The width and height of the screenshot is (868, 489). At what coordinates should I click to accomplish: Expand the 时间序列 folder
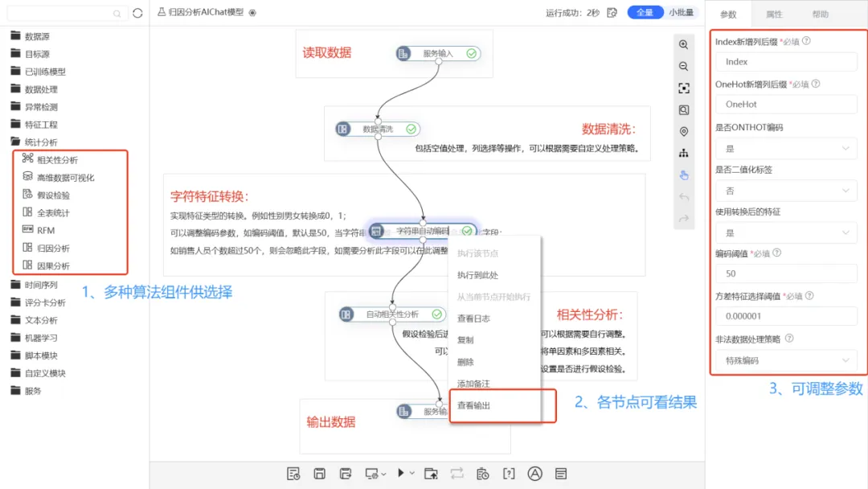pos(34,285)
